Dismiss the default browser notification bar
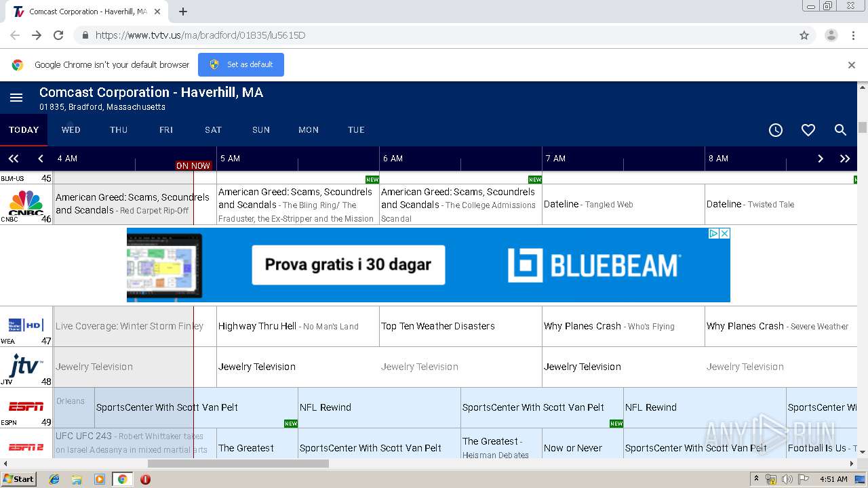 point(852,65)
